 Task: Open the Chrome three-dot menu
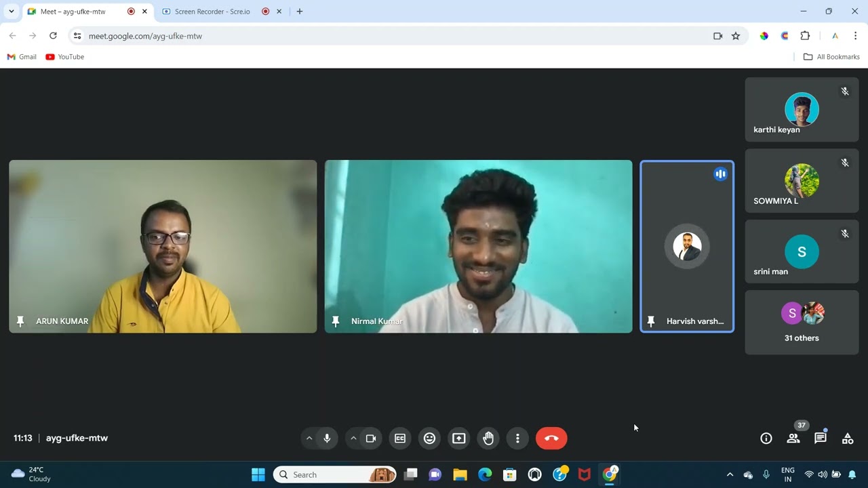(x=855, y=36)
